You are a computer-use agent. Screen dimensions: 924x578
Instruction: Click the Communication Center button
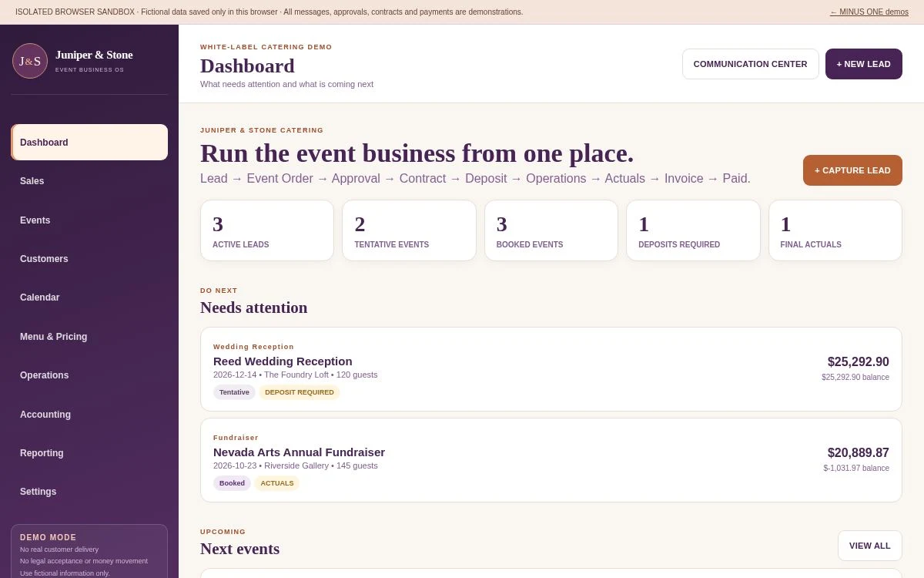(x=750, y=64)
